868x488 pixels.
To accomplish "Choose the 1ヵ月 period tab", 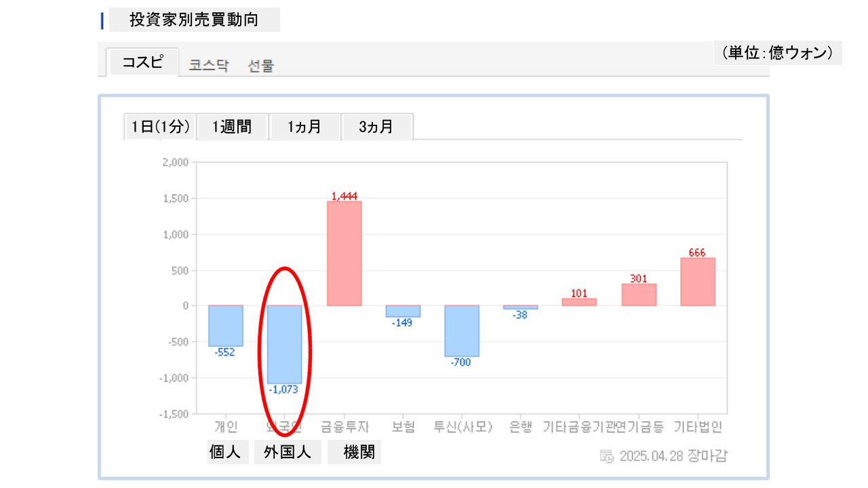I will click(x=304, y=127).
